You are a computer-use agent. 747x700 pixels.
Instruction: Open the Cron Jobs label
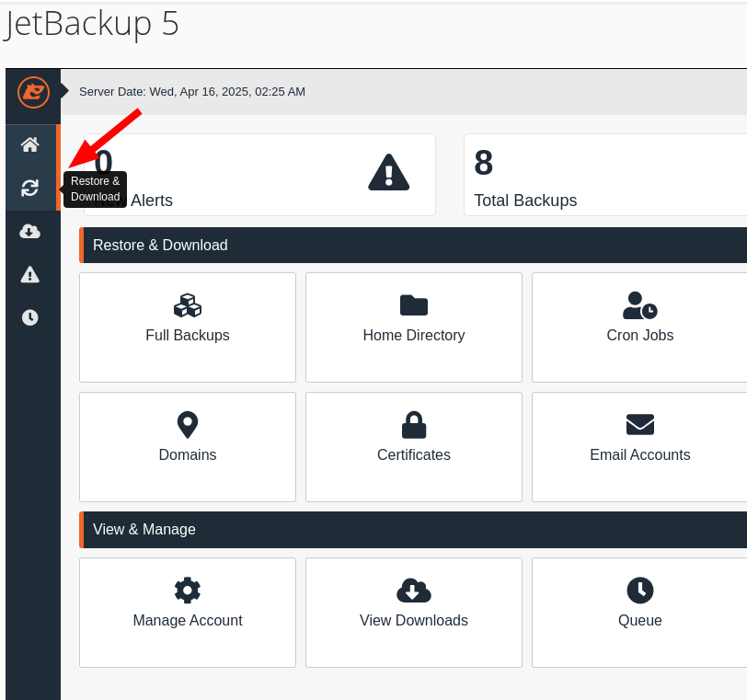pyautogui.click(x=639, y=335)
